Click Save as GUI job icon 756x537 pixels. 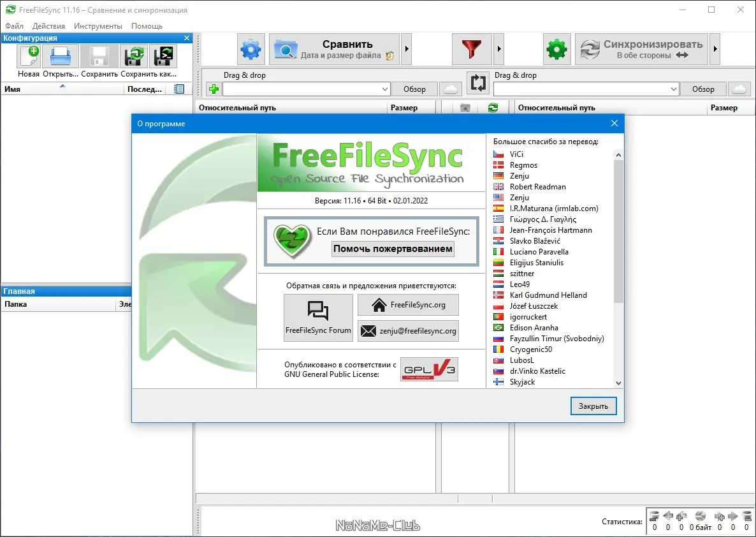pyautogui.click(x=134, y=56)
